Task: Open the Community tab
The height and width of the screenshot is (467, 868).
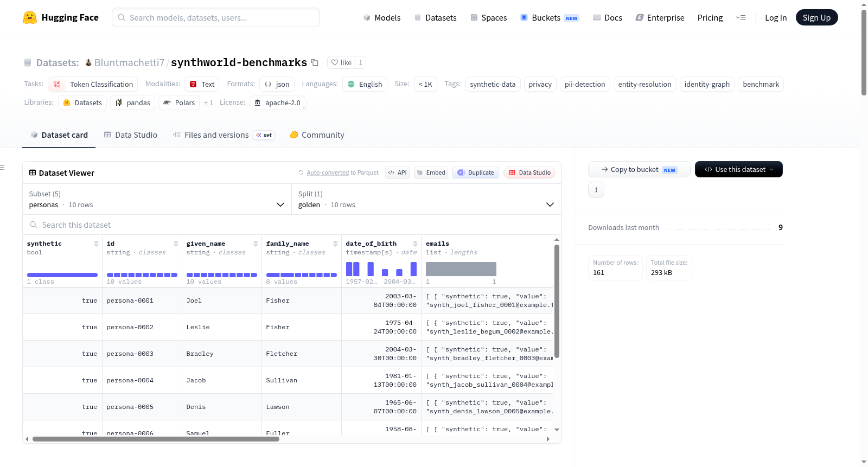Action: pos(317,135)
